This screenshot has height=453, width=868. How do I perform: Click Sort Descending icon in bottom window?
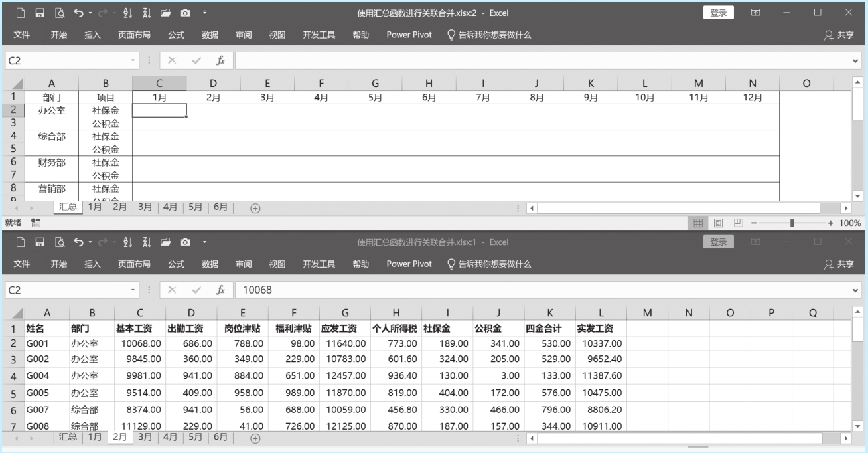coord(146,242)
